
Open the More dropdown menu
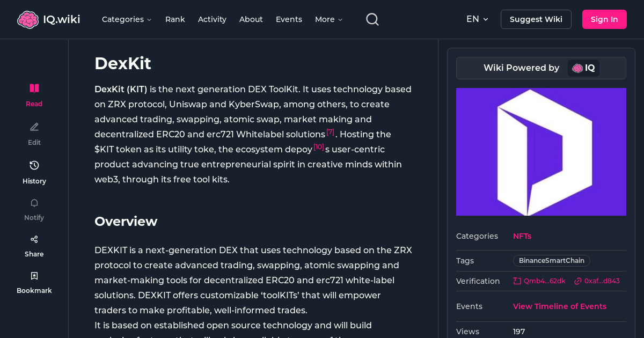coord(328,19)
